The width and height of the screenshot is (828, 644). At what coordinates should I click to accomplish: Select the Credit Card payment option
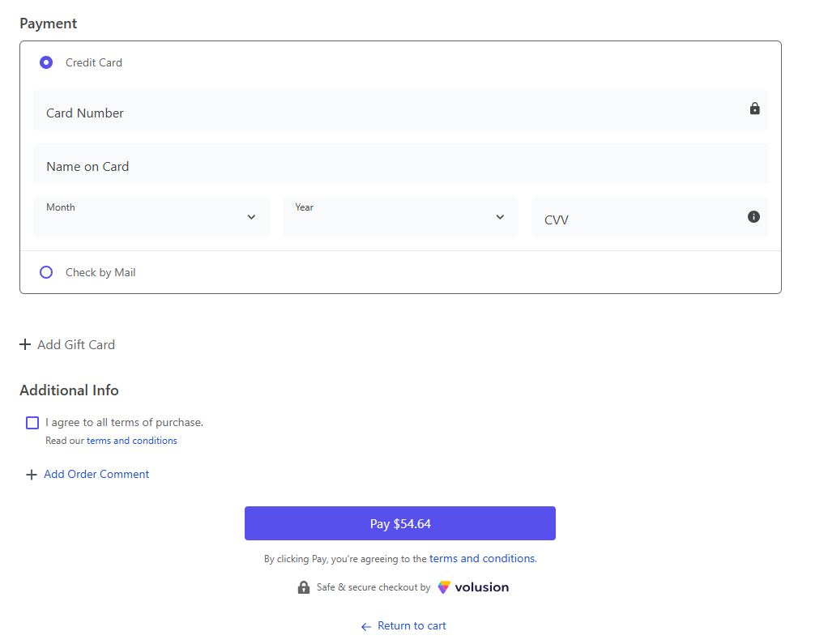click(x=45, y=62)
